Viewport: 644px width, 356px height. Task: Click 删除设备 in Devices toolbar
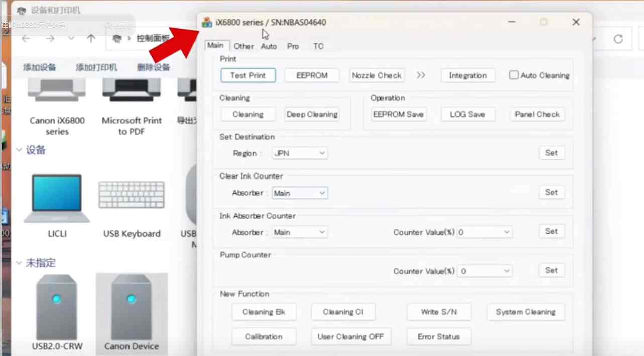coord(154,67)
